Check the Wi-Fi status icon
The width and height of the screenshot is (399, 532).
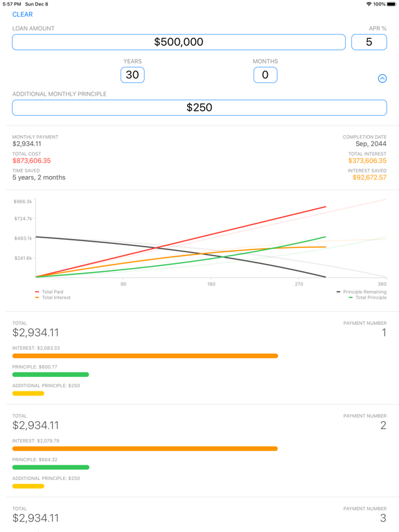369,4
